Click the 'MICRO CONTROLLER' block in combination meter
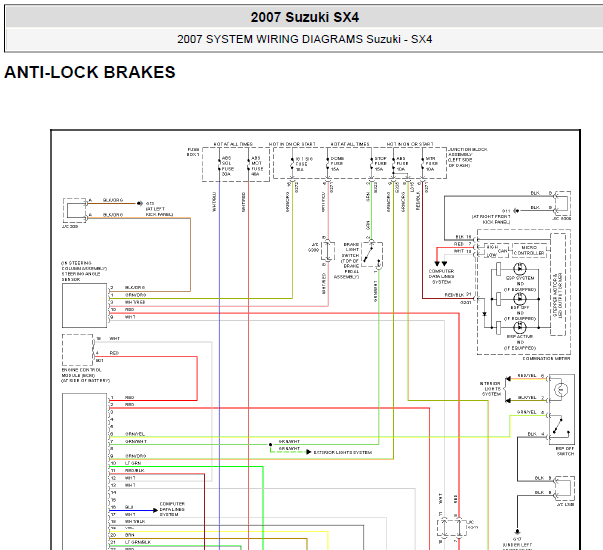The height and width of the screenshot is (550, 603). [x=529, y=250]
